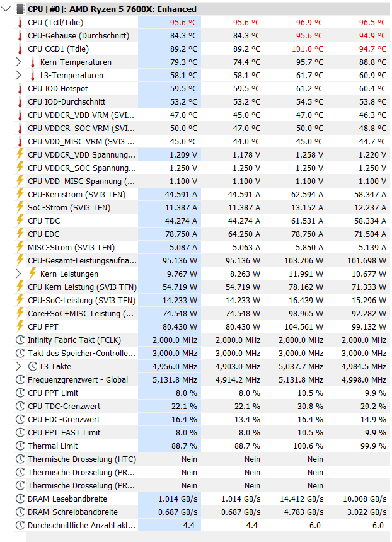Screen dimensions: 392x542
Task: Click the thermometer icon for CPU CCD1 (Tdie)
Action: [20, 49]
